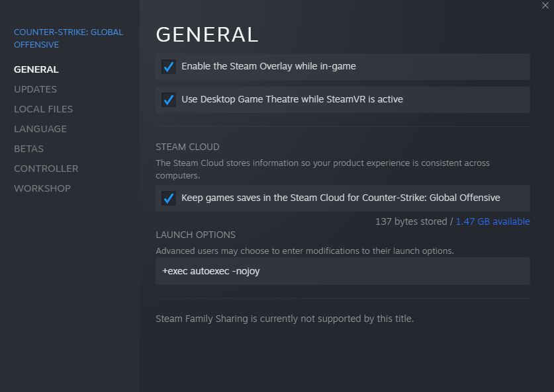The height and width of the screenshot is (392, 554).
Task: Click the 'Keep games saves in the Steam Cloud' label
Action: click(x=340, y=198)
